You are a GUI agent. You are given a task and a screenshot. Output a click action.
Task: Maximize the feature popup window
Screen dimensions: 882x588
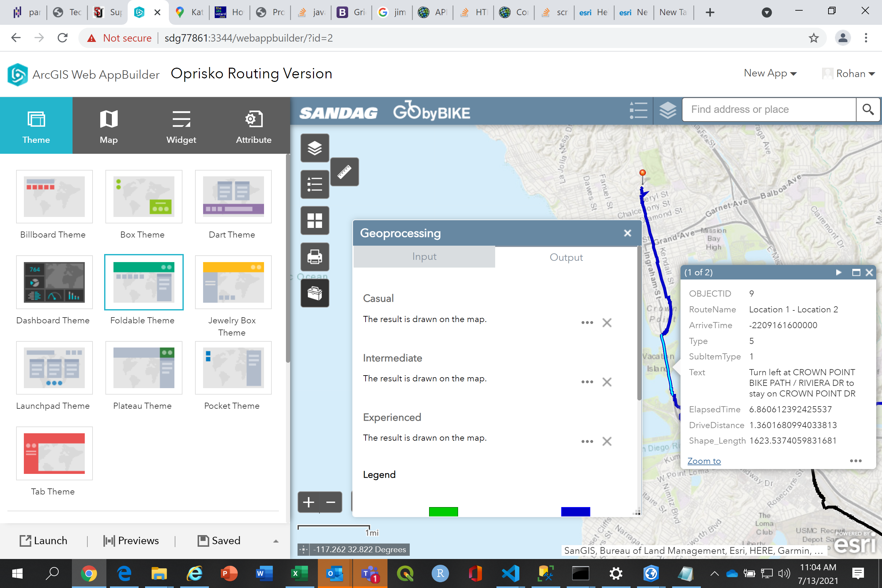point(856,272)
